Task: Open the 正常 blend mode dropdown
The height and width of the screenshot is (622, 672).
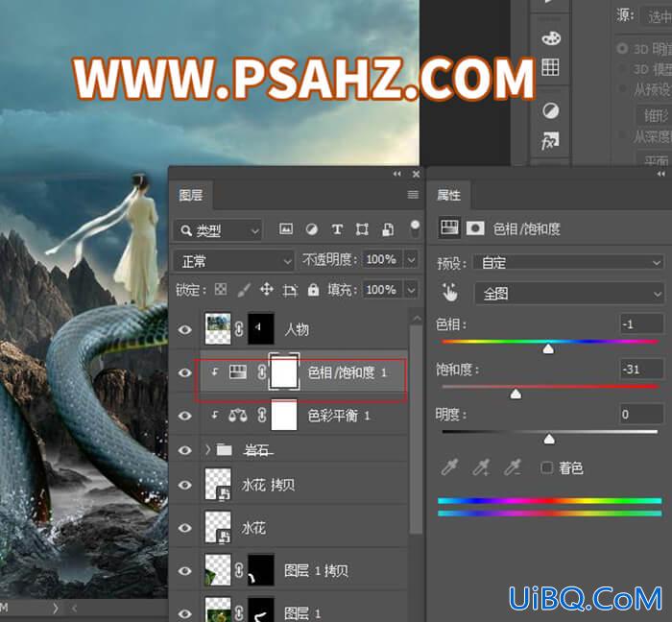Action: [x=233, y=261]
